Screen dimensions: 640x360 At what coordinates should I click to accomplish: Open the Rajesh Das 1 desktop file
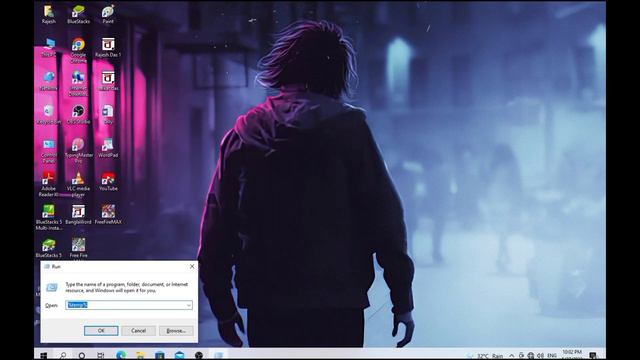click(108, 47)
